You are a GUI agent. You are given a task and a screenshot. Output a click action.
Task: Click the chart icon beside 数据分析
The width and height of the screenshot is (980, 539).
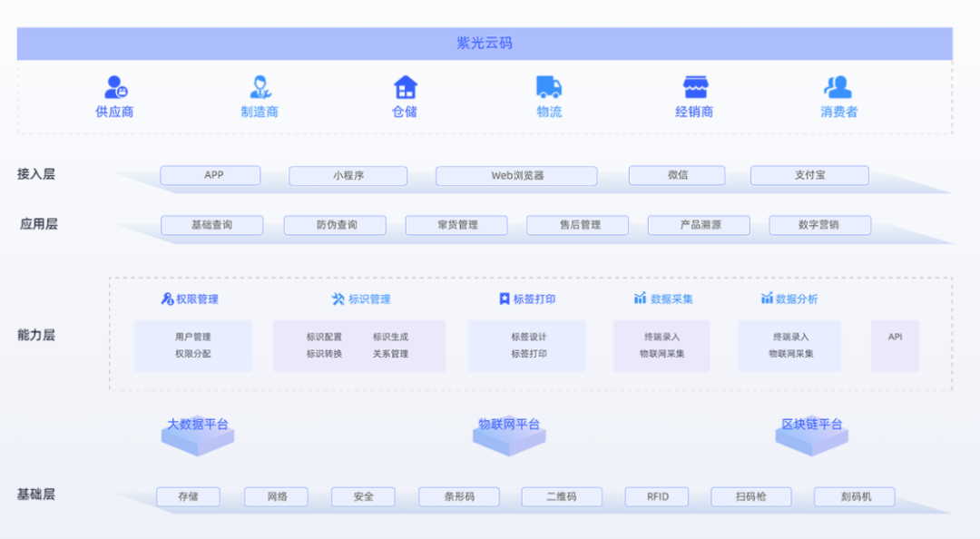767,299
